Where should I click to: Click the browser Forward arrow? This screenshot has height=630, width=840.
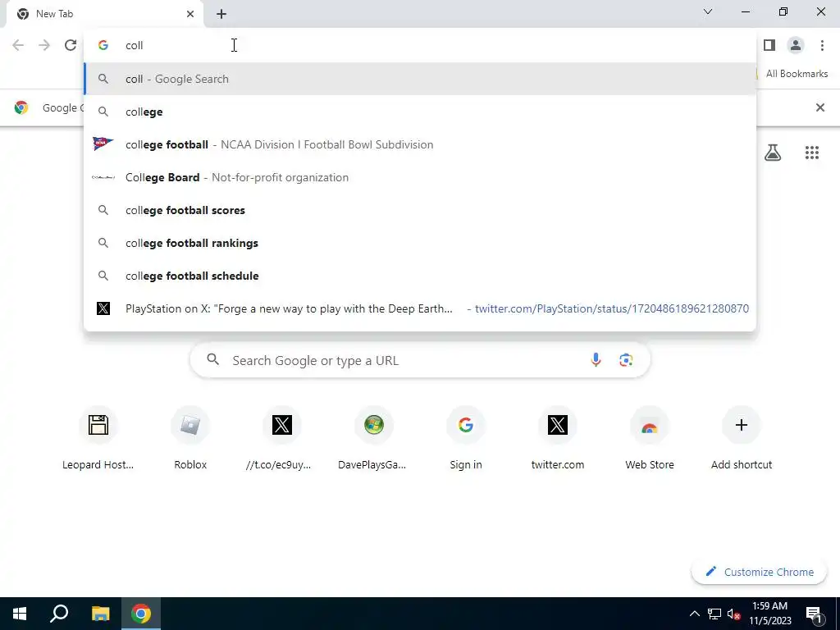pos(44,46)
